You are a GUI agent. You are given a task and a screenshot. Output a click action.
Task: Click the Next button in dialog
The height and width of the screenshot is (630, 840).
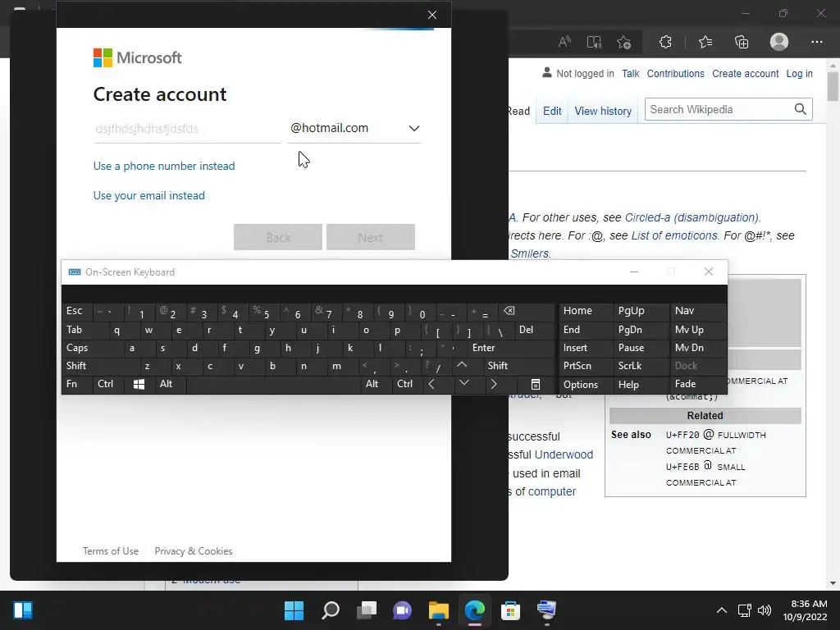[x=371, y=237]
